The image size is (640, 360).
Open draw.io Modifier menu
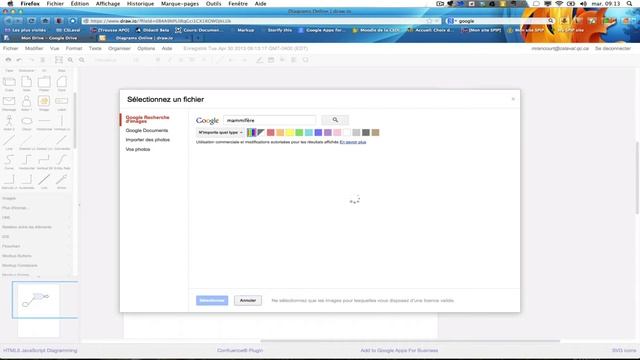point(34,48)
